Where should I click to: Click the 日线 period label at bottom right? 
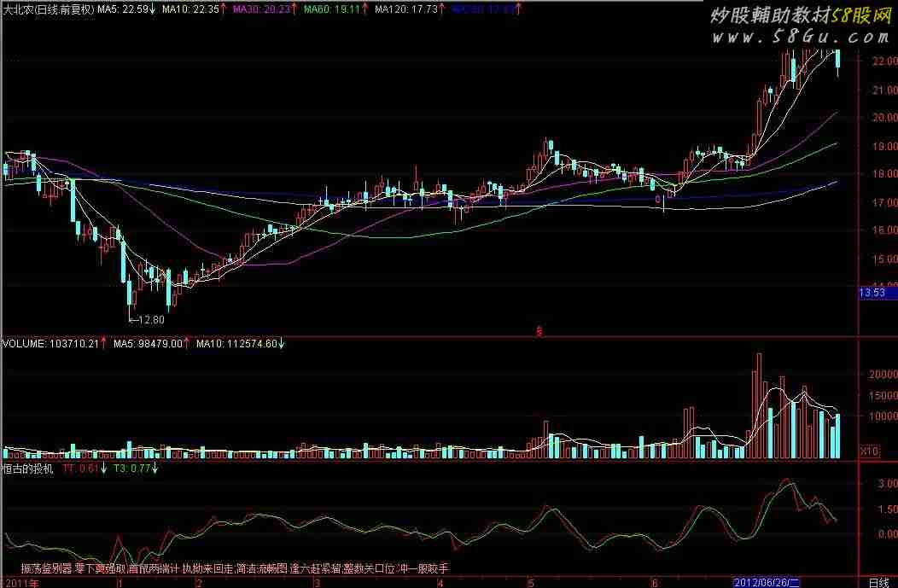coord(878,582)
